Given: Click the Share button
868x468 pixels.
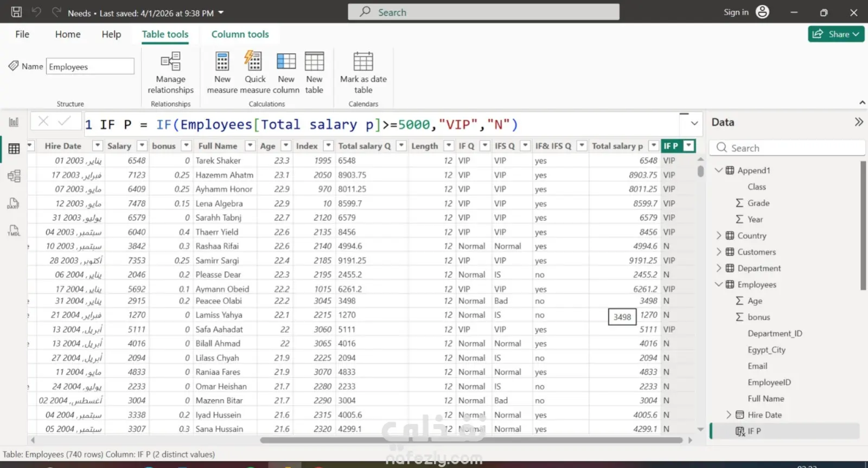Looking at the screenshot, I should tap(836, 34).
